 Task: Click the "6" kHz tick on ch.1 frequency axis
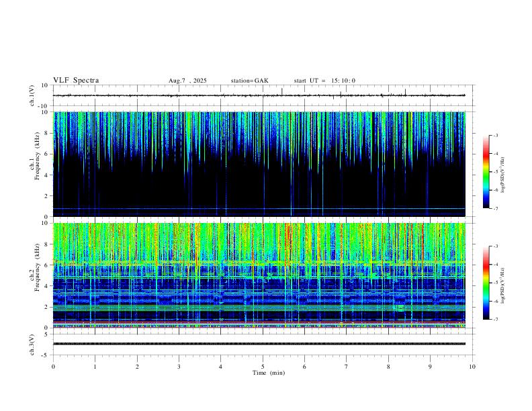click(x=47, y=154)
